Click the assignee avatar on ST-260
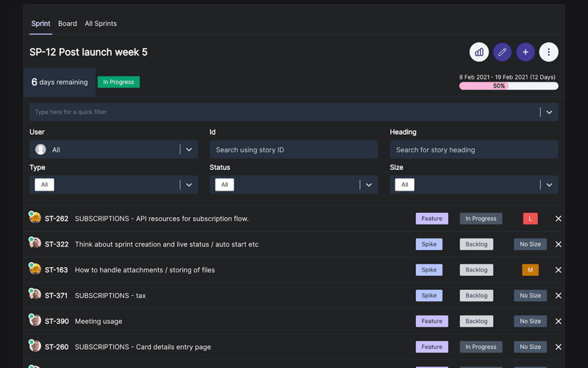This screenshot has height=368, width=588. point(35,346)
